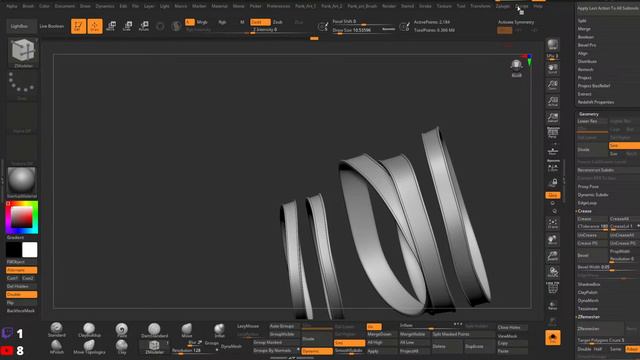Select the ZModeler brush in bottom shelf
The width and height of the screenshot is (640, 360).
coord(154,347)
